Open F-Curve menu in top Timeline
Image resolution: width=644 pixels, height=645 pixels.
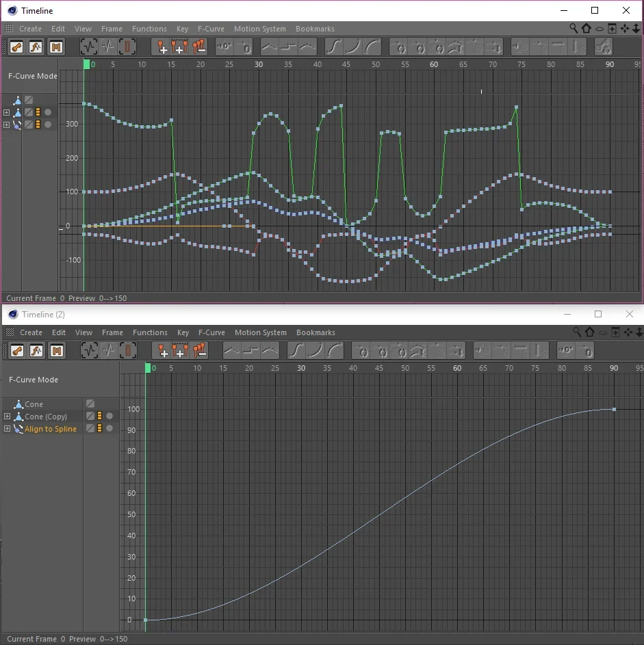[211, 29]
